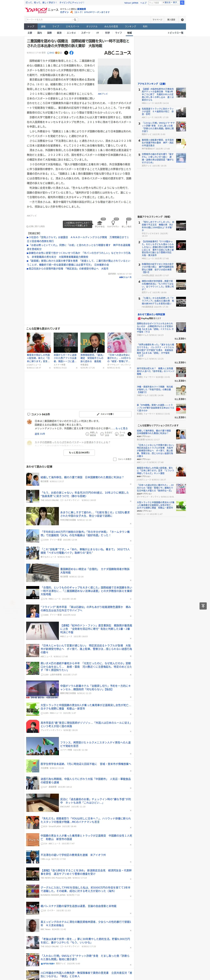Select the オリジナル tab
The width and height of the screenshot is (210, 980).
coord(92,27)
